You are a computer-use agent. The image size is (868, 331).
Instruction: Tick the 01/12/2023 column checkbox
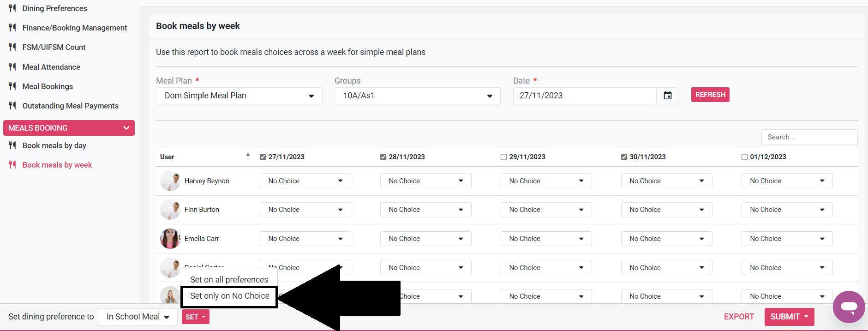[x=744, y=157]
